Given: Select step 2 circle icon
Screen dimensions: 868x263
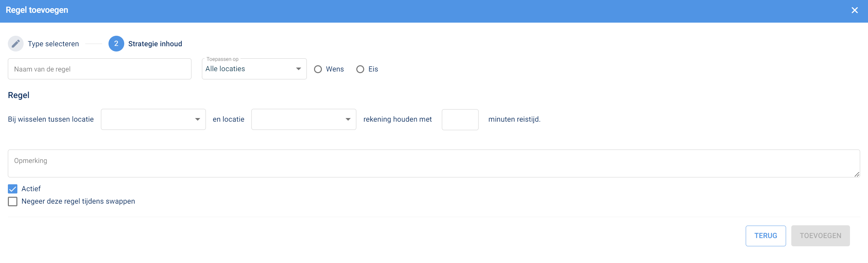Looking at the screenshot, I should (116, 44).
